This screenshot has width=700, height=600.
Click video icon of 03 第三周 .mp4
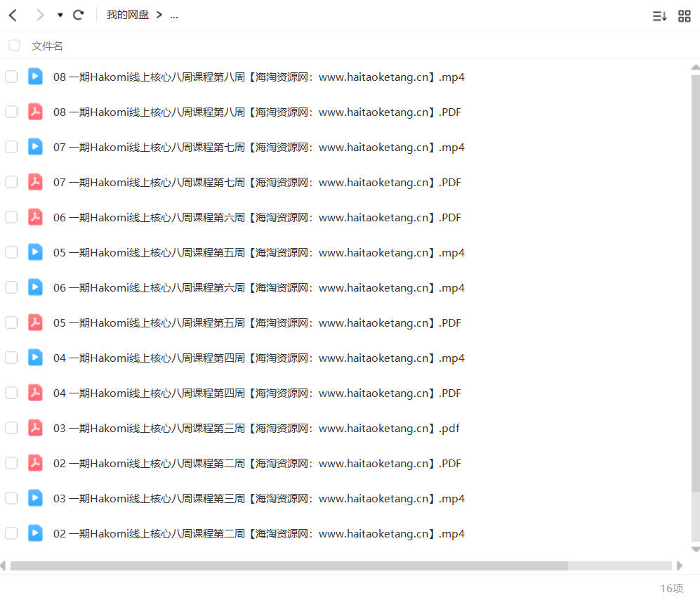tap(35, 498)
